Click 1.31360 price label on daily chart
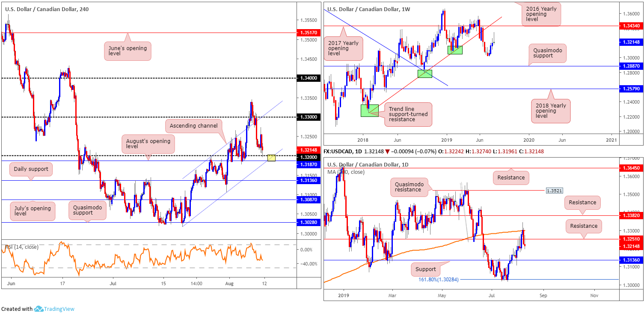 click(x=631, y=259)
